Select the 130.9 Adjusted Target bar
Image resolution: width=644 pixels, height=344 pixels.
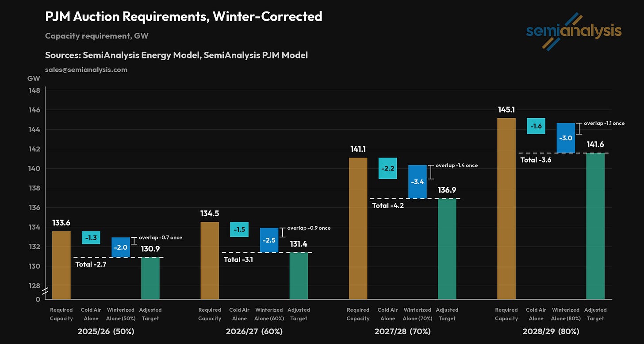click(x=150, y=278)
